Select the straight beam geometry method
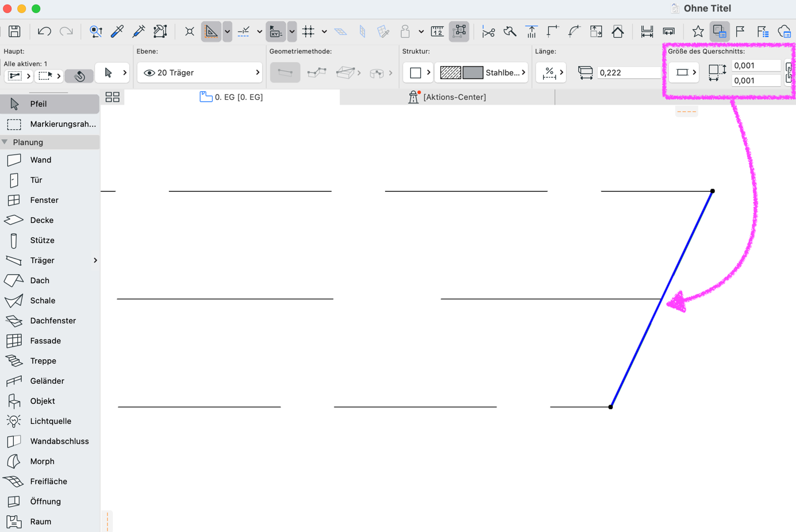 tap(285, 72)
